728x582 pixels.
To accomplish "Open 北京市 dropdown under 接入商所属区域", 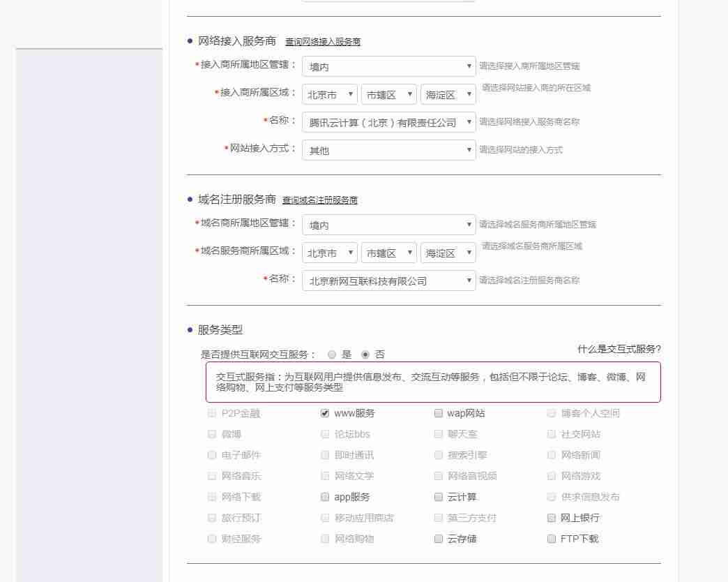I will pos(330,95).
